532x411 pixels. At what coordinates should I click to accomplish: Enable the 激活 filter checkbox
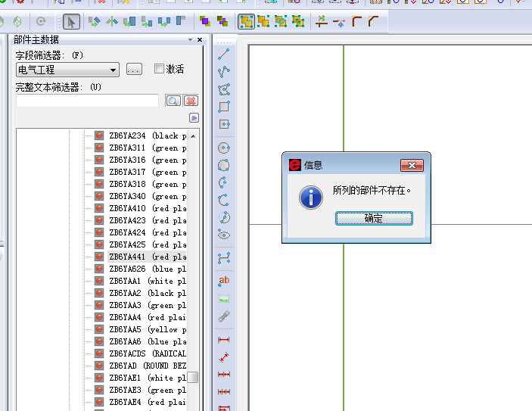tap(159, 69)
